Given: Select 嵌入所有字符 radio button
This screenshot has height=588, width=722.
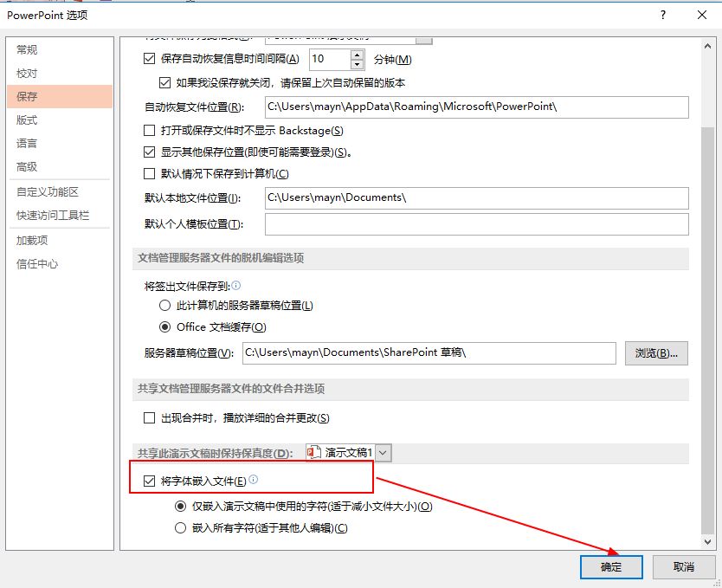Looking at the screenshot, I should pos(180,527).
